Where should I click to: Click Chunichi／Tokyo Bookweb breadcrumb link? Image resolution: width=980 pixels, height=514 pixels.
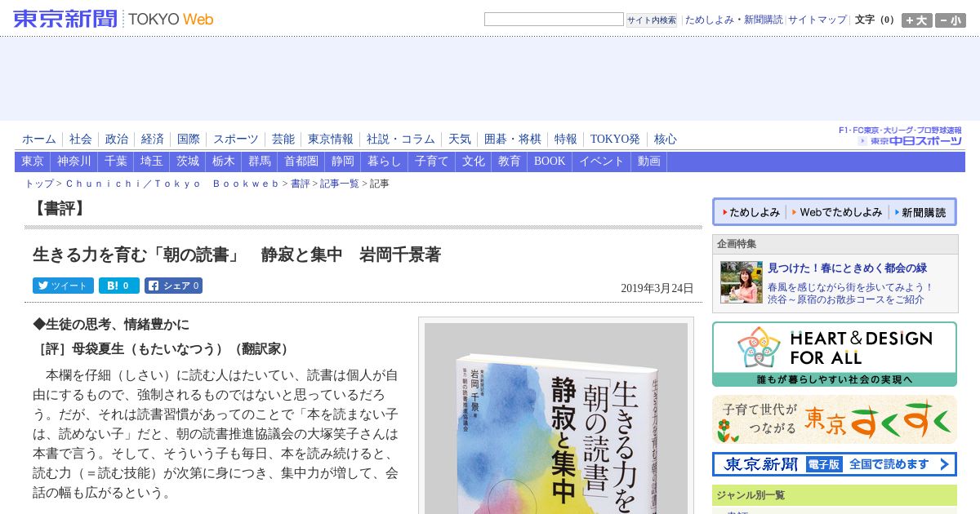click(172, 184)
